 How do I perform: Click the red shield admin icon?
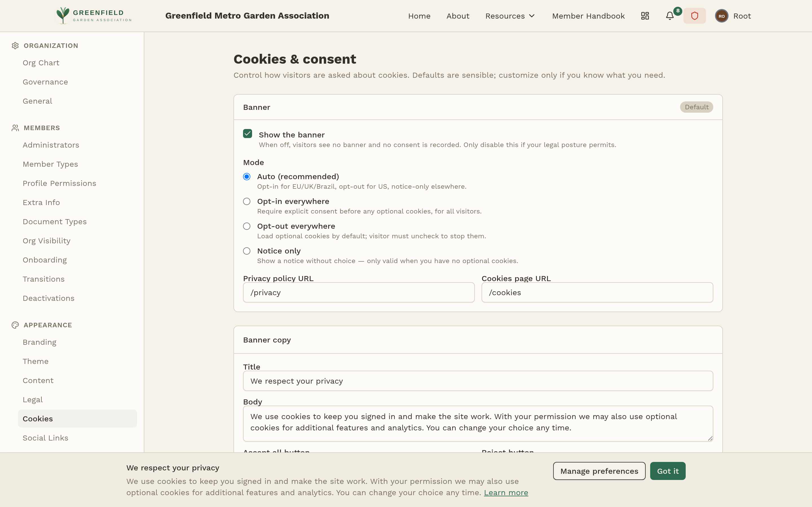coord(694,15)
